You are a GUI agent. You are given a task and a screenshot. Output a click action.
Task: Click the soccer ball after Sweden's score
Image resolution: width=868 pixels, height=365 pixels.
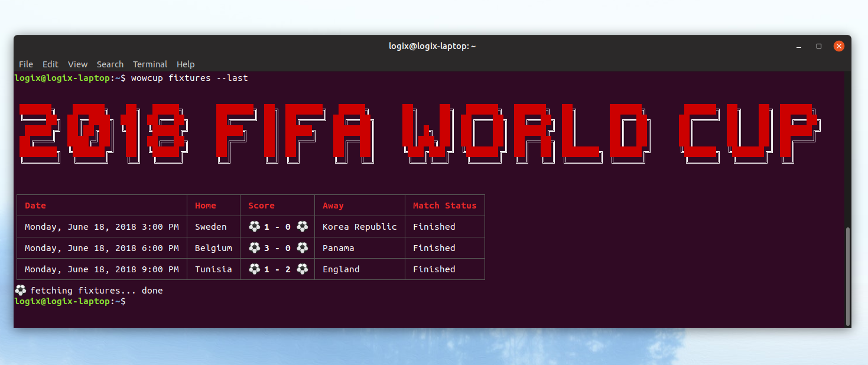302,226
